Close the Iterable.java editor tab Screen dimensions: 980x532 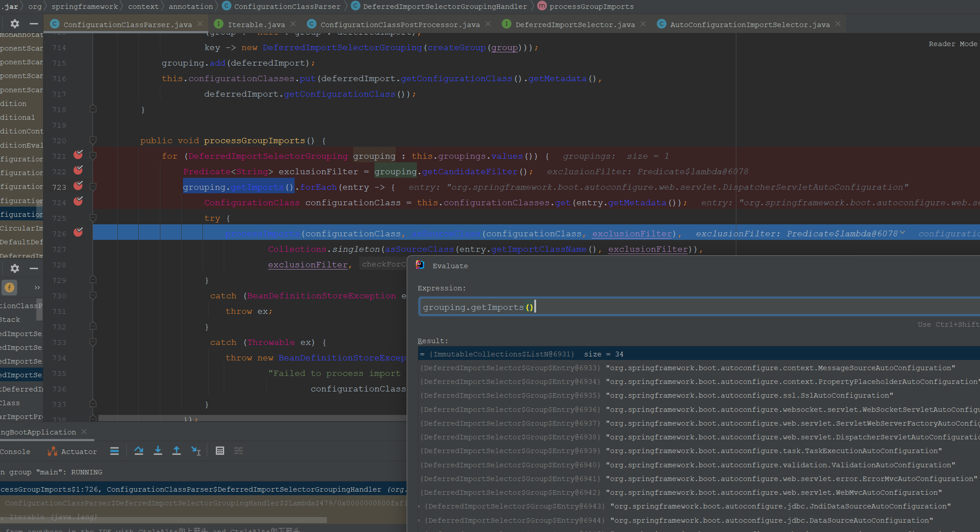tap(293, 24)
